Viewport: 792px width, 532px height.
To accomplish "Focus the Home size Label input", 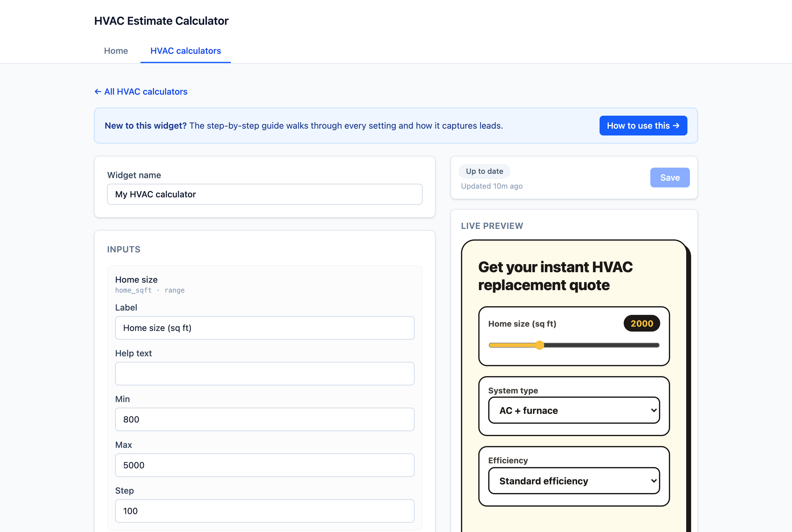I will pyautogui.click(x=265, y=328).
